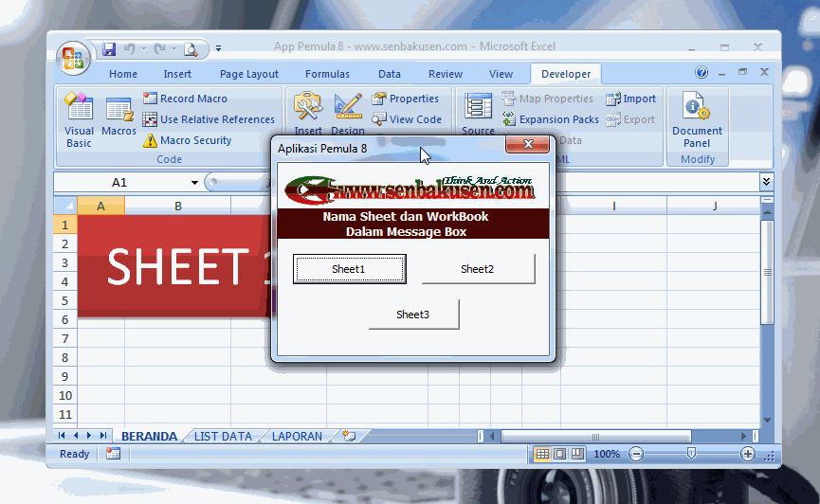This screenshot has width=820, height=504.
Task: Switch to the Insert tab
Action: pyautogui.click(x=177, y=74)
